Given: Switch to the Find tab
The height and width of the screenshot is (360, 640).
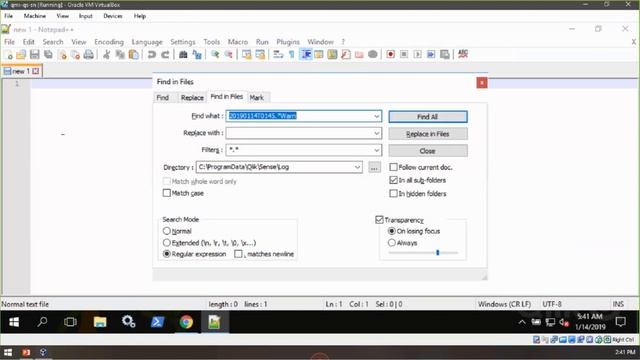Looking at the screenshot, I should coord(162,98).
